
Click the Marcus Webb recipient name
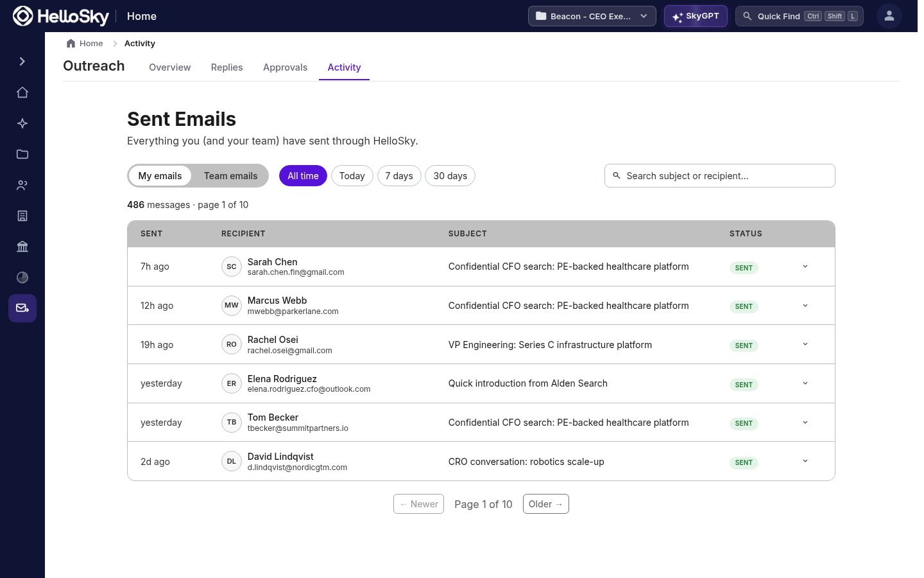pyautogui.click(x=277, y=301)
